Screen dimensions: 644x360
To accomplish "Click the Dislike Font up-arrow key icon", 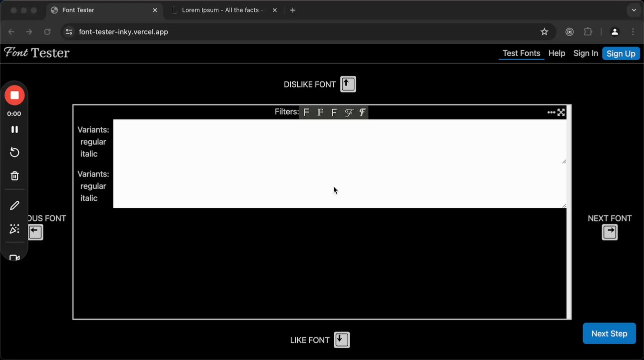I will tap(348, 84).
